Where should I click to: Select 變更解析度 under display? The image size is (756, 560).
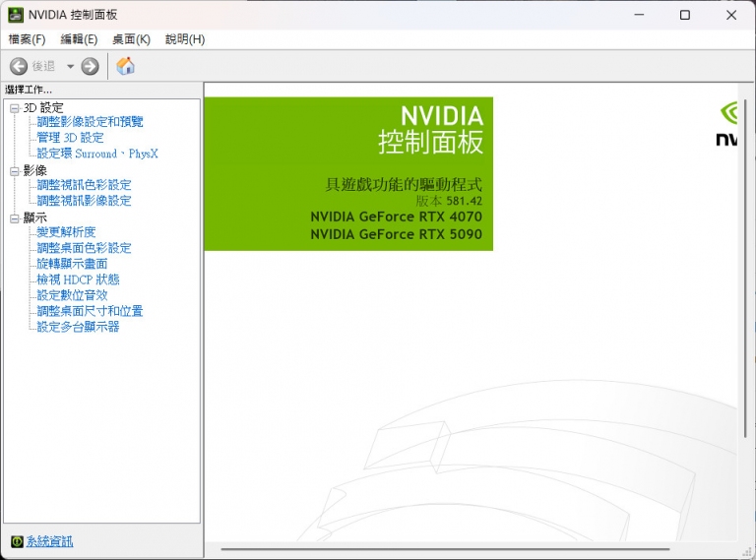click(66, 232)
